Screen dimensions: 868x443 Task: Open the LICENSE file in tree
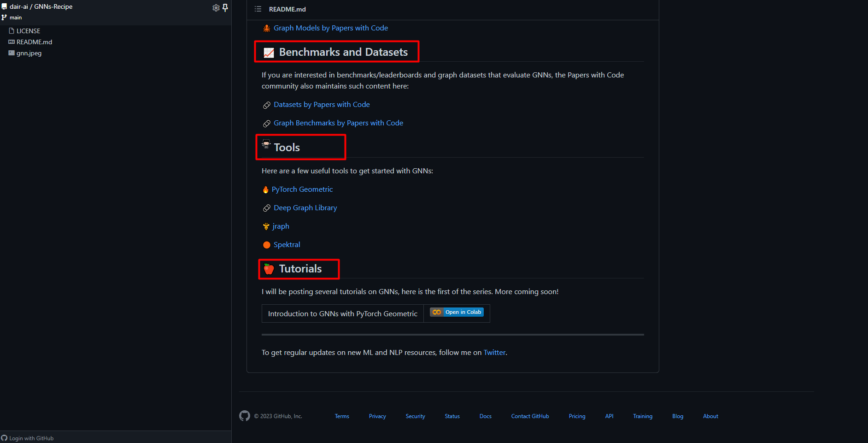28,31
